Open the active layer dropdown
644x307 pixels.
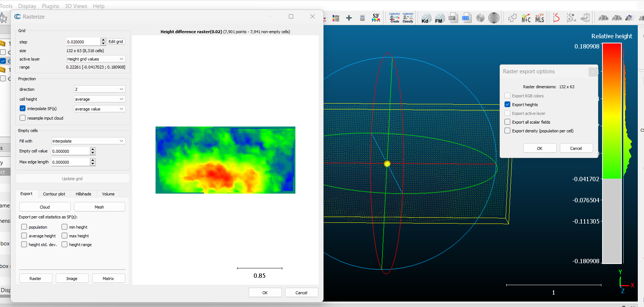click(x=96, y=59)
